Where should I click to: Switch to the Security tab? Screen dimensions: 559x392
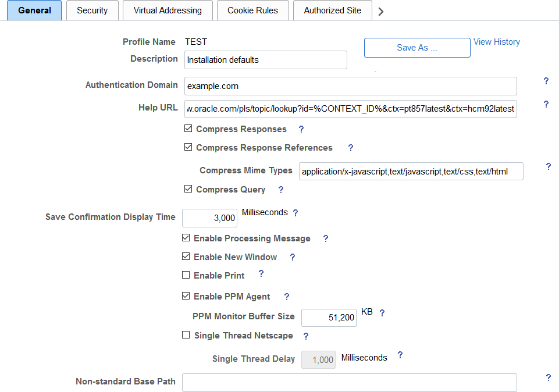pyautogui.click(x=92, y=10)
